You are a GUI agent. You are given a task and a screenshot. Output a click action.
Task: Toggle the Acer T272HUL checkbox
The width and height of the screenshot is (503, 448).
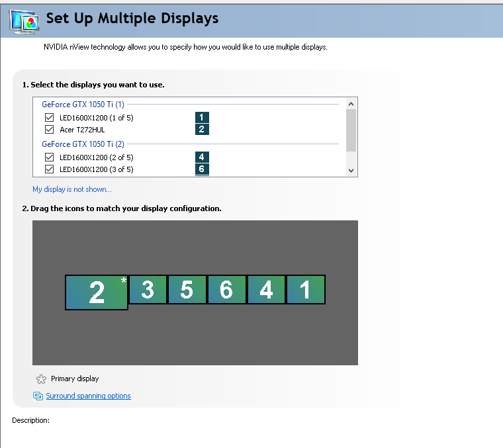[49, 130]
